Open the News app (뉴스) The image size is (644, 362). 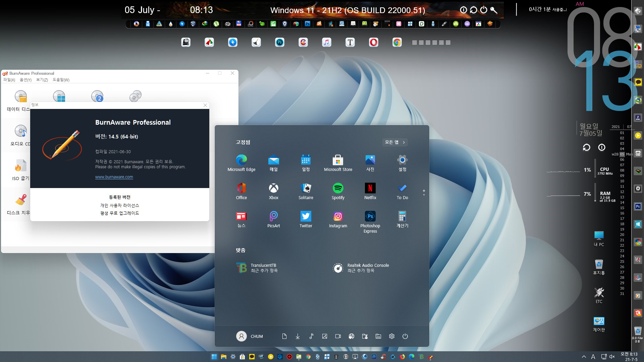[241, 219]
